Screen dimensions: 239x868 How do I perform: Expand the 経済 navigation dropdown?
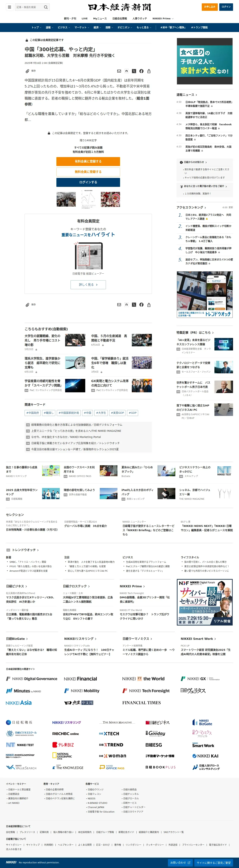(97, 28)
